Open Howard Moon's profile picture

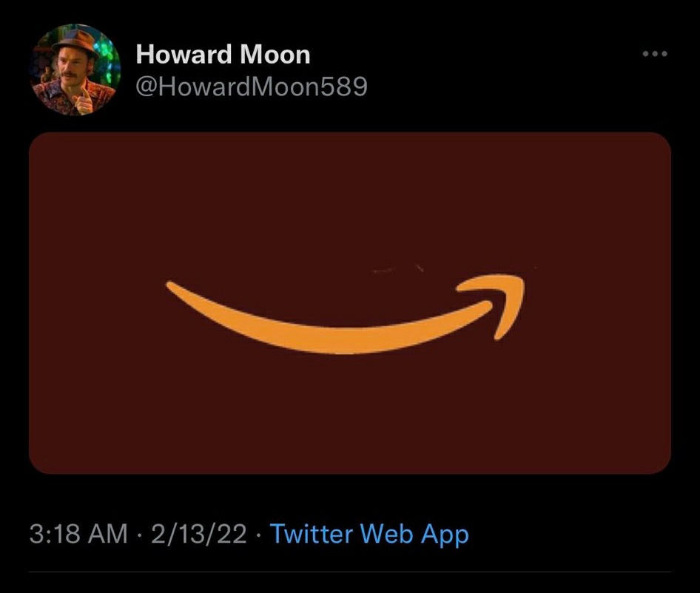point(75,70)
